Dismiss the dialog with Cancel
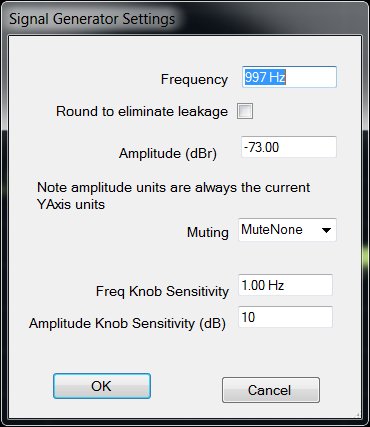This screenshot has width=370, height=427. pos(271,390)
